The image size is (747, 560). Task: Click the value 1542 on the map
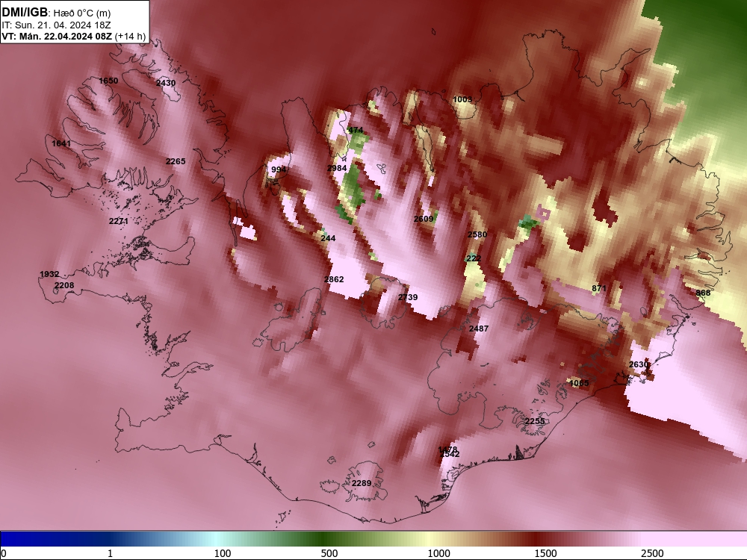pyautogui.click(x=450, y=454)
